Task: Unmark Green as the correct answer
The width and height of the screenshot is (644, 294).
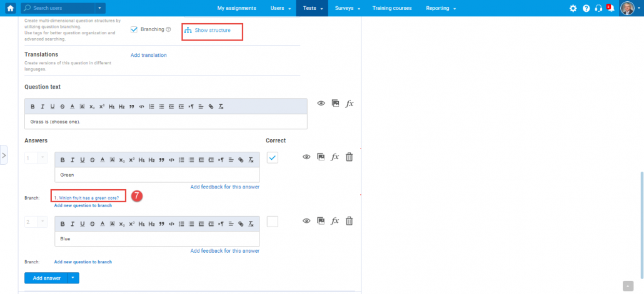Action: pos(272,158)
